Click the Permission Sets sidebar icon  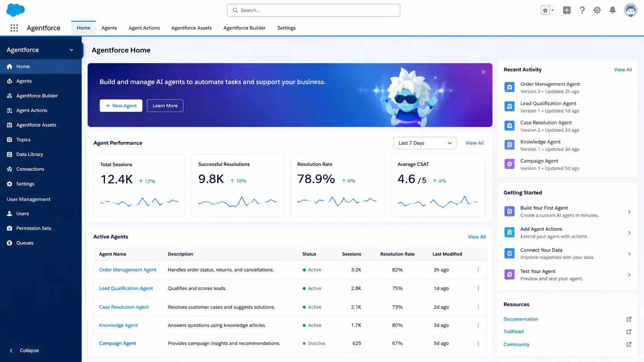click(x=10, y=228)
